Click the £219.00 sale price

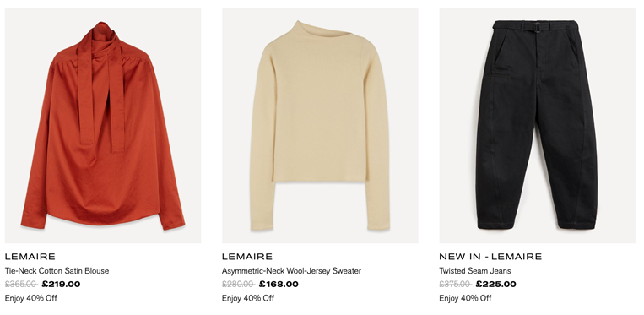(x=62, y=285)
